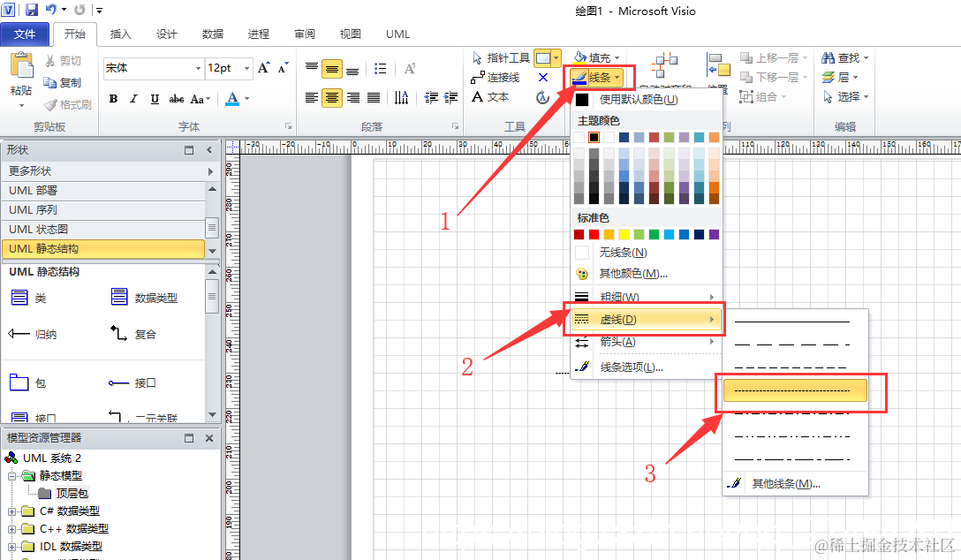Click the Save icon in quick access toolbar
Image resolution: width=961 pixels, height=560 pixels.
[x=31, y=10]
